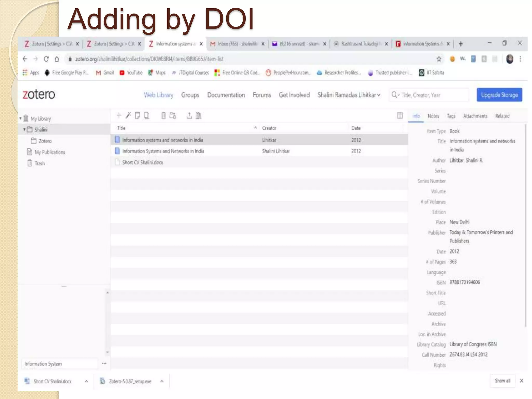
Task: Switch to the Tags tab
Action: click(x=451, y=116)
